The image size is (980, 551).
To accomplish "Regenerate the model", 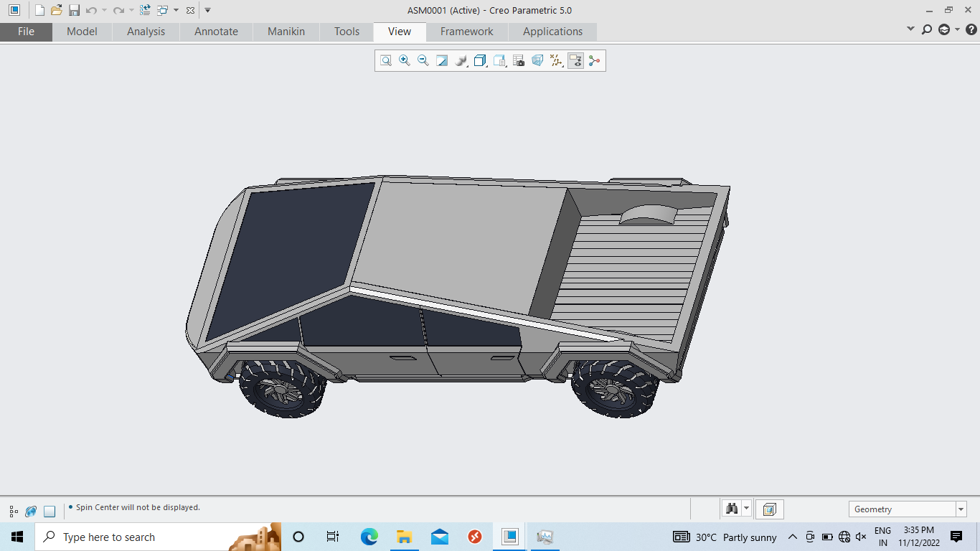I will point(145,10).
